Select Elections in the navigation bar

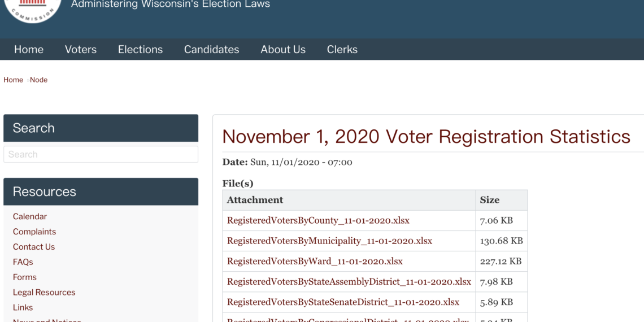[141, 50]
